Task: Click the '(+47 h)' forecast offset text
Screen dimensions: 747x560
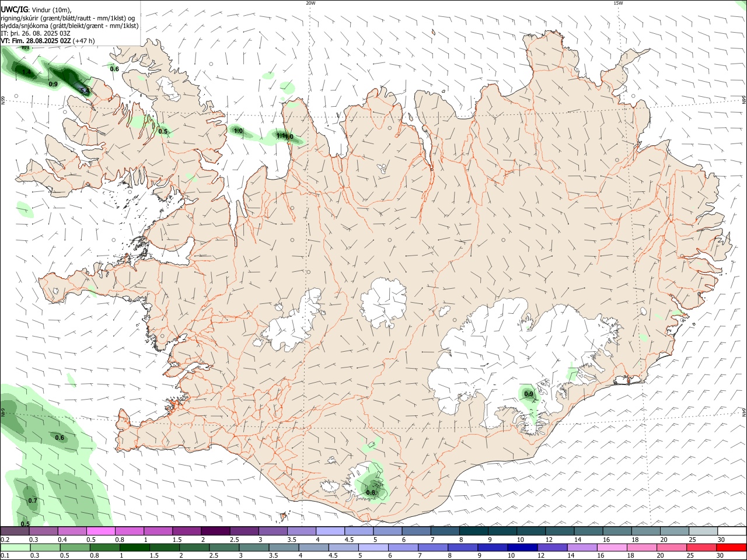Action: point(84,41)
